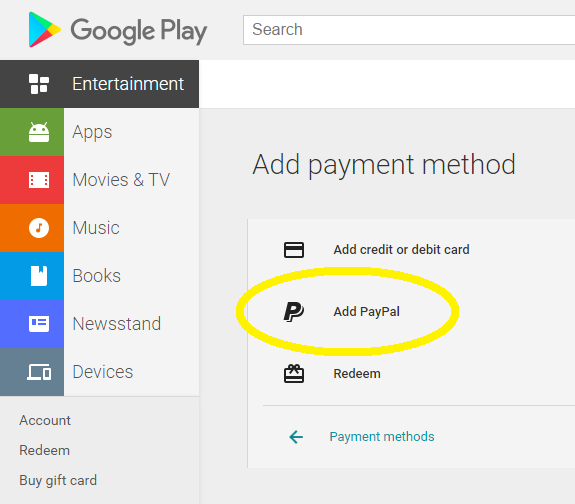Open Account in the sidebar
Screen dimensions: 575x504
tap(45, 420)
